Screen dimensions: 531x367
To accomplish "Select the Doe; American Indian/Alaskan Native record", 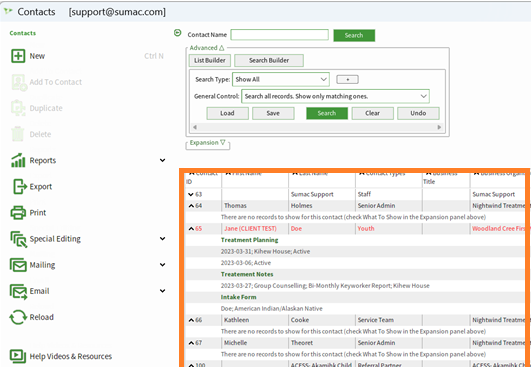I will (x=272, y=309).
